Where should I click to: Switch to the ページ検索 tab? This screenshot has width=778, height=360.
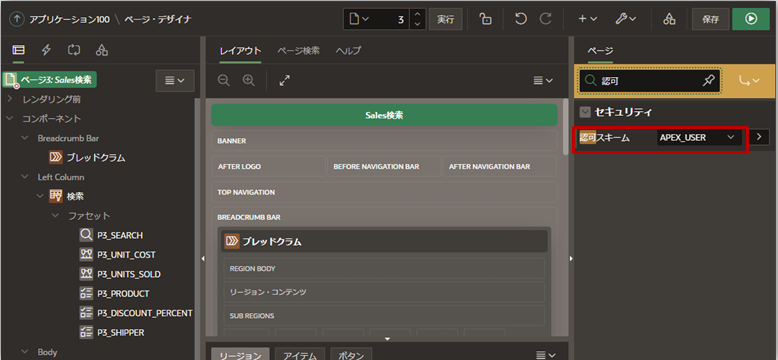(x=298, y=51)
